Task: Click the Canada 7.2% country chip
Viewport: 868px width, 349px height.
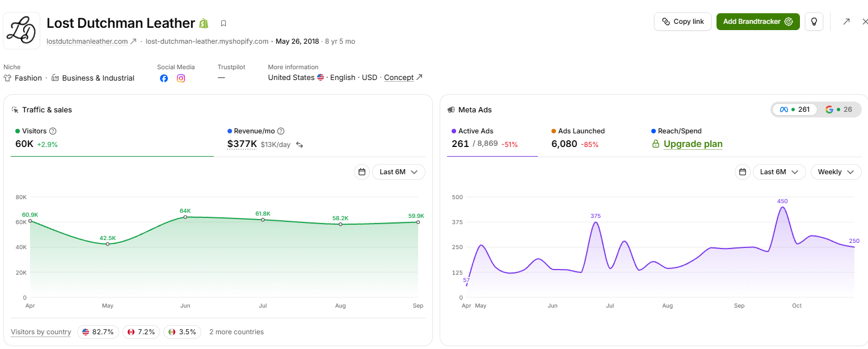Action: pos(141,332)
